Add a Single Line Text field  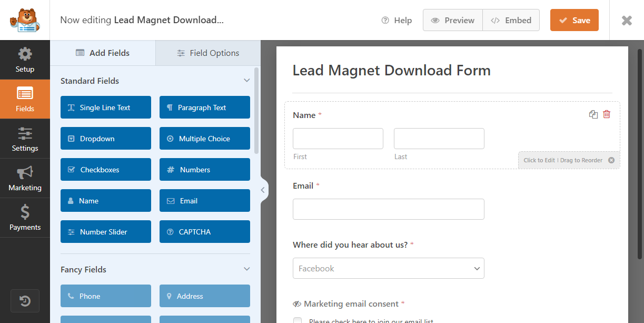click(106, 107)
